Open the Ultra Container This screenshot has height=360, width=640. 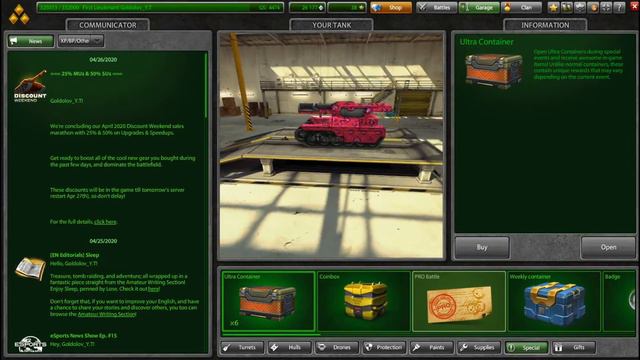[608, 247]
